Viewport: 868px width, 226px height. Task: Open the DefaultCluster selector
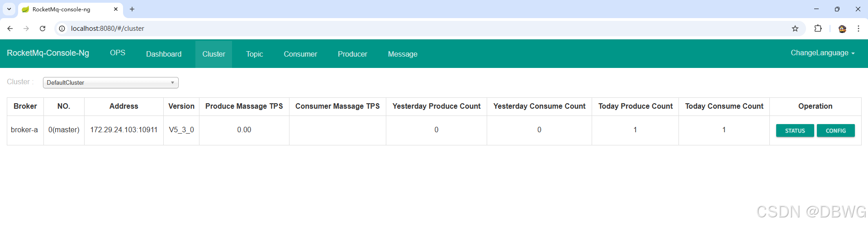111,82
